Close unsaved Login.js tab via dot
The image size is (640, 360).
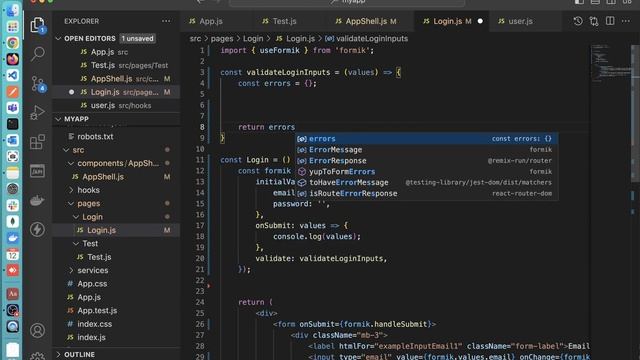tap(480, 21)
